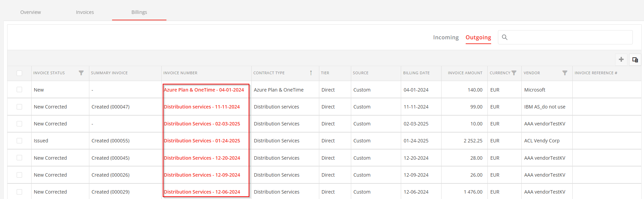Open Distribution services - 11-11-2024 invoice link

click(202, 107)
